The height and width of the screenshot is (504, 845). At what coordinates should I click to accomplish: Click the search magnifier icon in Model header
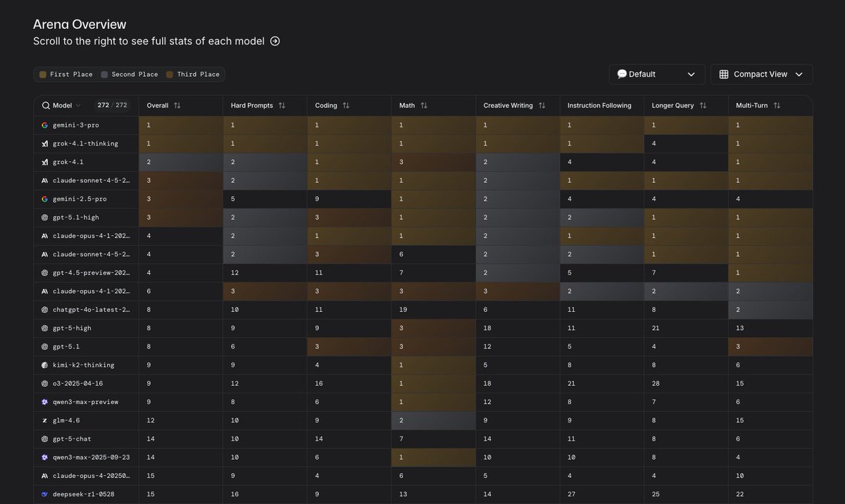[x=46, y=106]
